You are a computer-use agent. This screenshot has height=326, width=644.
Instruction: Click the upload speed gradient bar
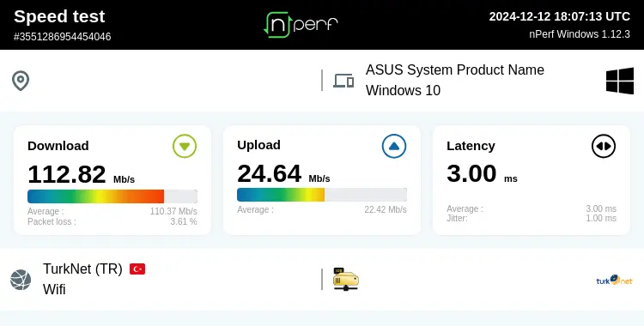322,195
